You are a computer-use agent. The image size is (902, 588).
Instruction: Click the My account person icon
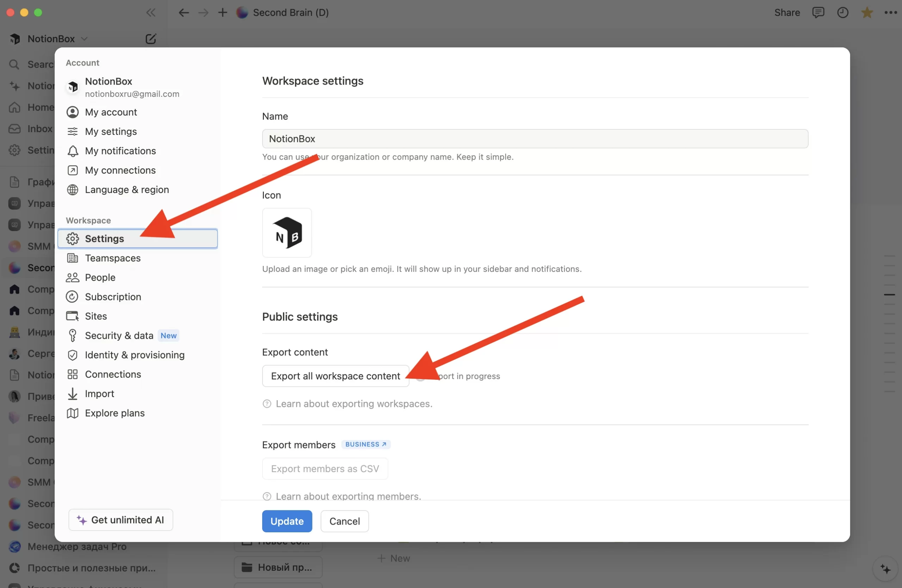pyautogui.click(x=72, y=112)
